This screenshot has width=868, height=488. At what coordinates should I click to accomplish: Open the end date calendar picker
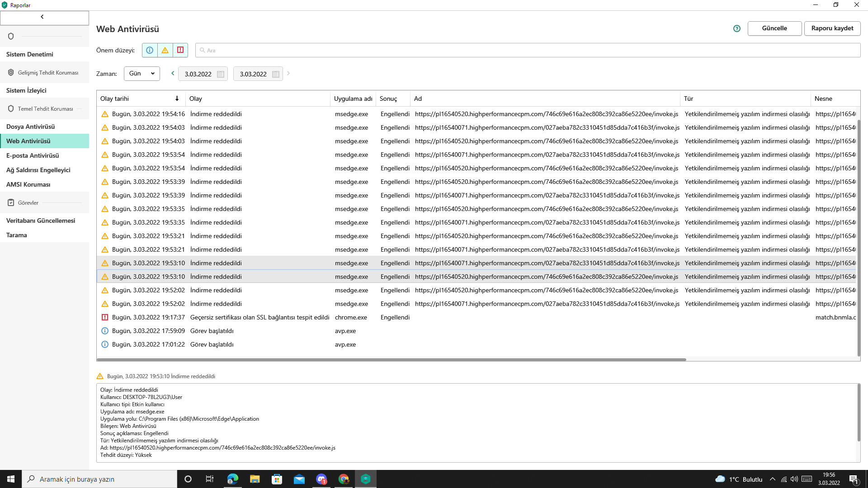[x=276, y=74]
